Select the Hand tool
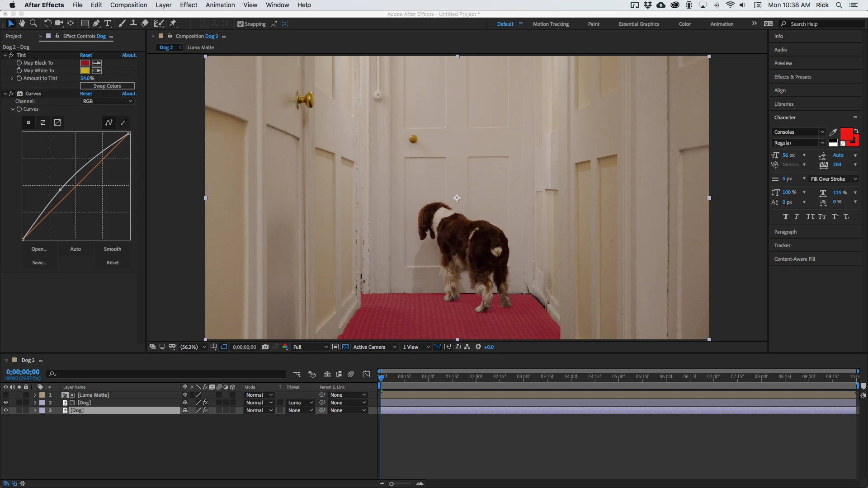This screenshot has height=488, width=868. pos(22,23)
